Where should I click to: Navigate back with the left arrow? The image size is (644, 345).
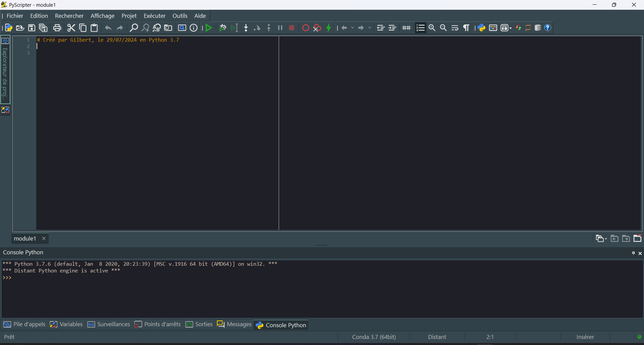[x=344, y=28]
